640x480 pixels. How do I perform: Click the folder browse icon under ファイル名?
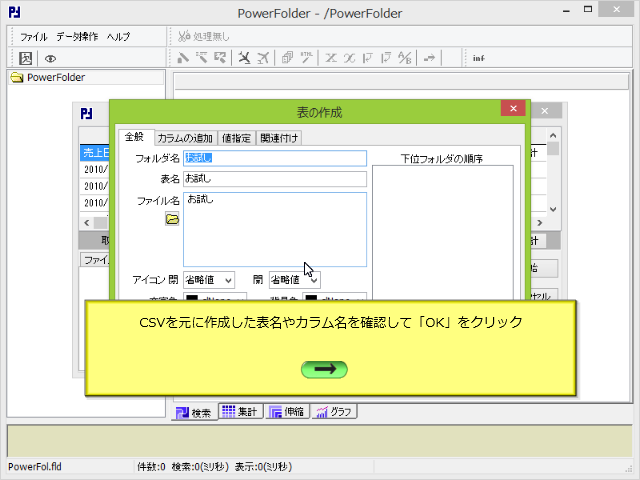pyautogui.click(x=172, y=219)
